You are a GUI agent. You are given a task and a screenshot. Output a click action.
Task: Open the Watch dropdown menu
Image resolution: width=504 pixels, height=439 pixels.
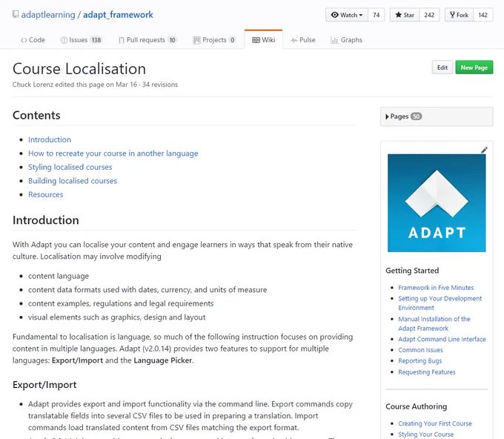[x=347, y=15]
